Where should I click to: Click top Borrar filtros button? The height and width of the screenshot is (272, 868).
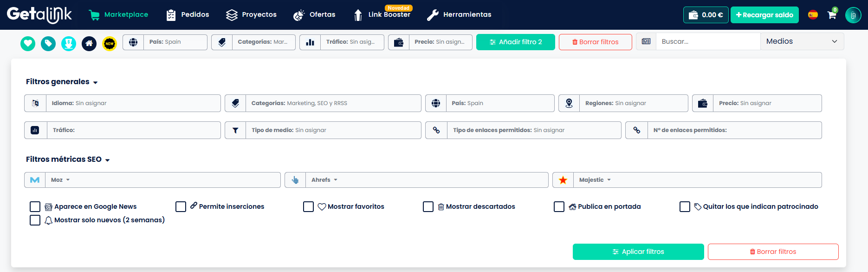[x=596, y=42]
